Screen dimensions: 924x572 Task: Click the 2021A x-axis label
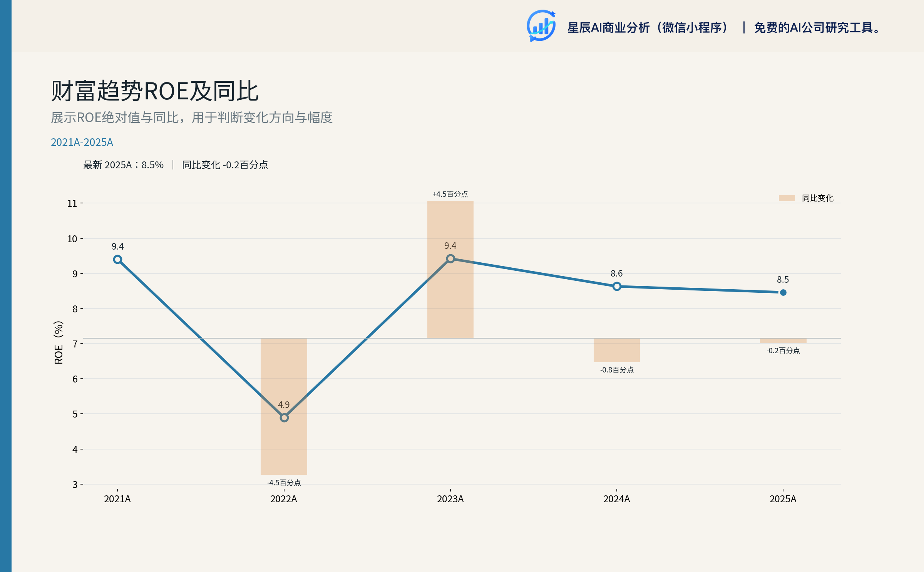(x=117, y=499)
